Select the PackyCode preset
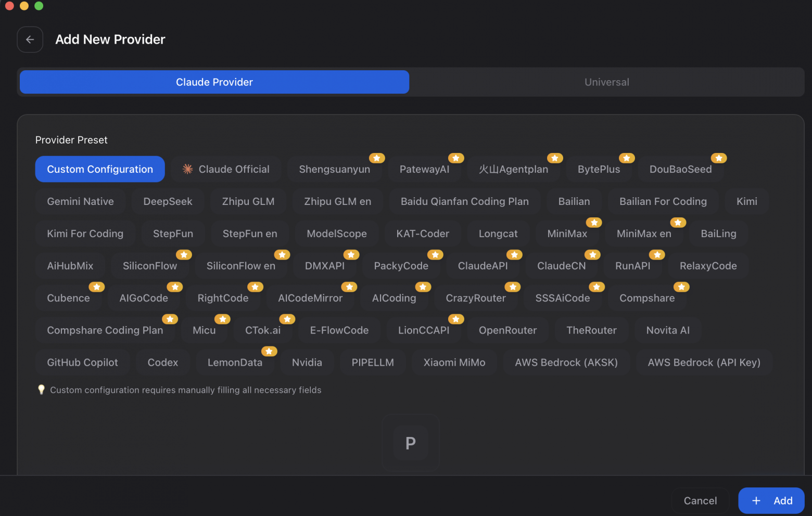Viewport: 812px width, 516px height. (x=401, y=266)
